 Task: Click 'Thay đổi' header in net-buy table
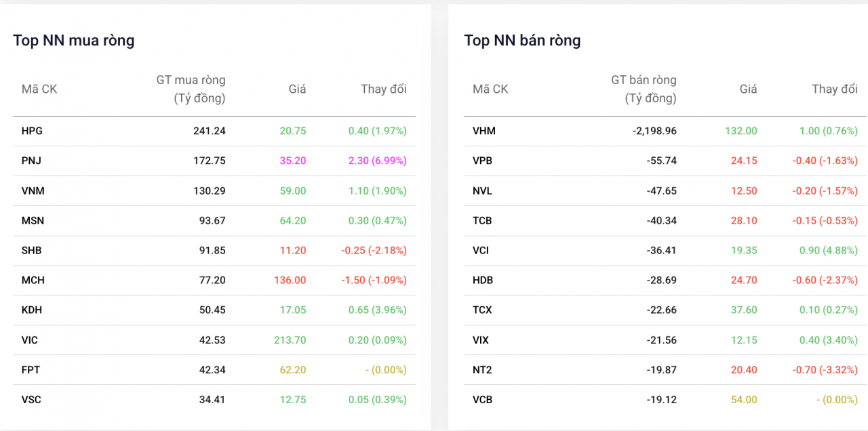pos(384,89)
